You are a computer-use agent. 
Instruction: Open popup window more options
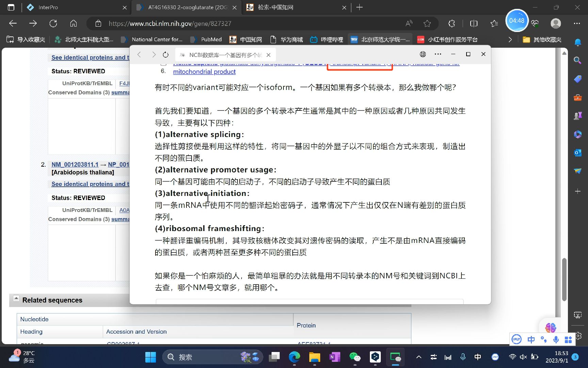[438, 54]
